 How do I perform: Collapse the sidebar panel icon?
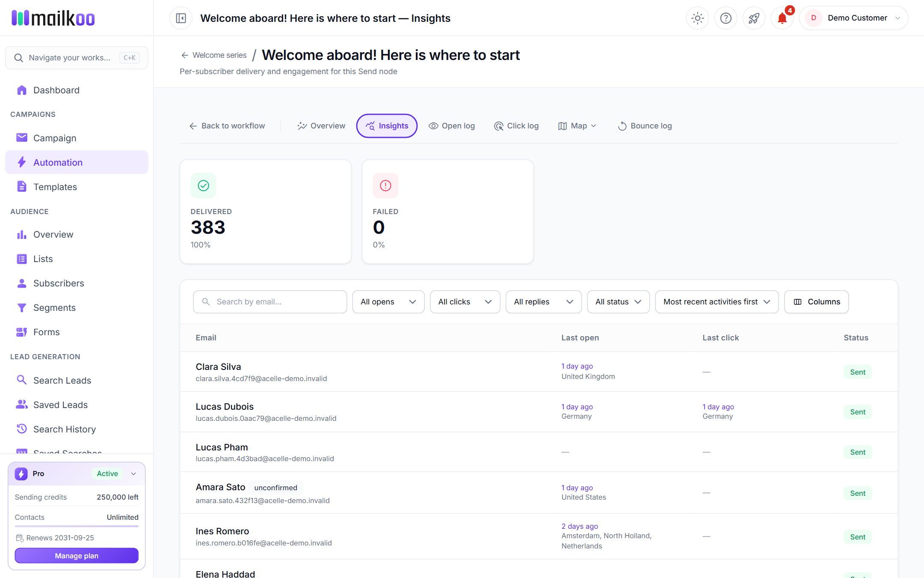click(181, 18)
